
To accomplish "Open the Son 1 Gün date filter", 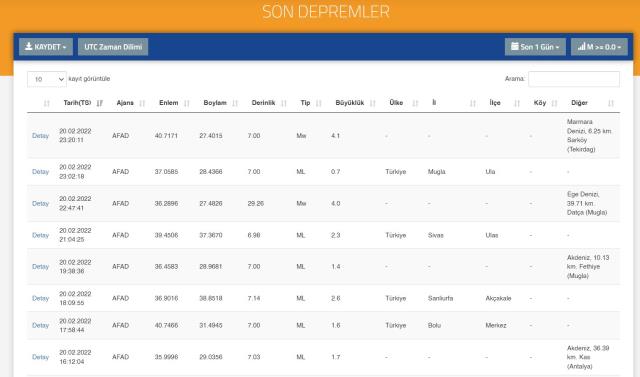I will (x=535, y=47).
